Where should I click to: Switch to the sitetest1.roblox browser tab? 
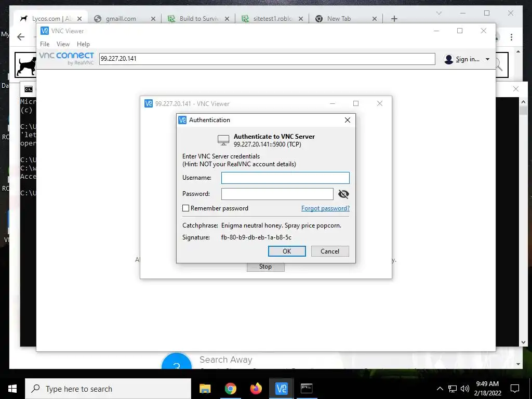(272, 19)
